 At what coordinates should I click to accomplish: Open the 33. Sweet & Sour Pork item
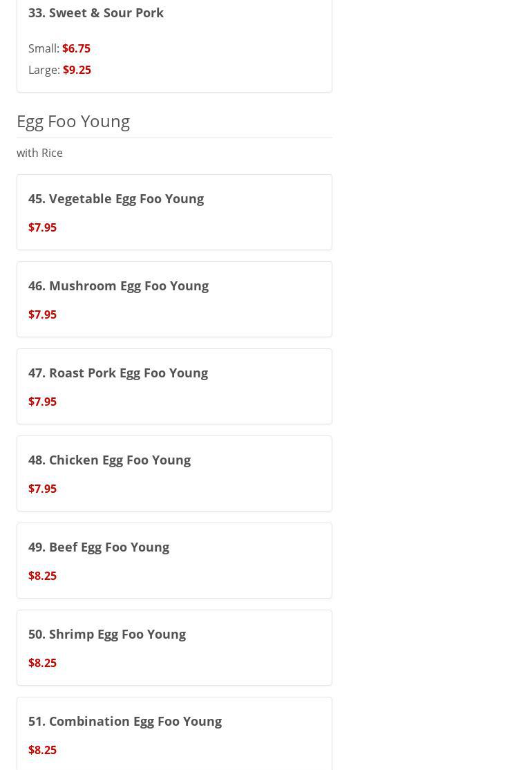pyautogui.click(x=96, y=12)
